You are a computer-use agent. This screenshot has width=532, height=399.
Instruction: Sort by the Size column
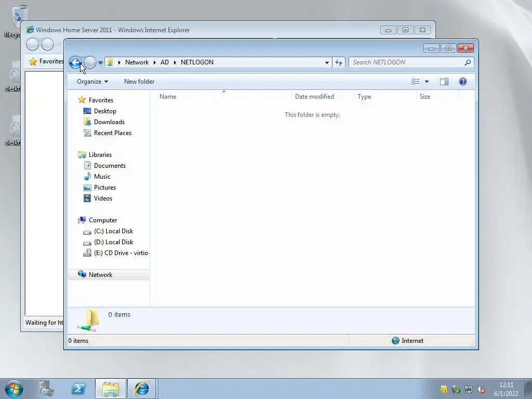tap(437, 96)
